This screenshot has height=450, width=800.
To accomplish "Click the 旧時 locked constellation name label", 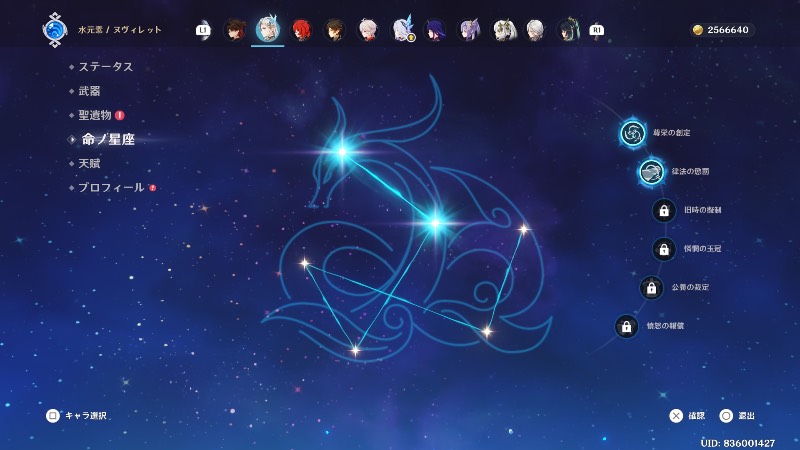I will pos(703,210).
